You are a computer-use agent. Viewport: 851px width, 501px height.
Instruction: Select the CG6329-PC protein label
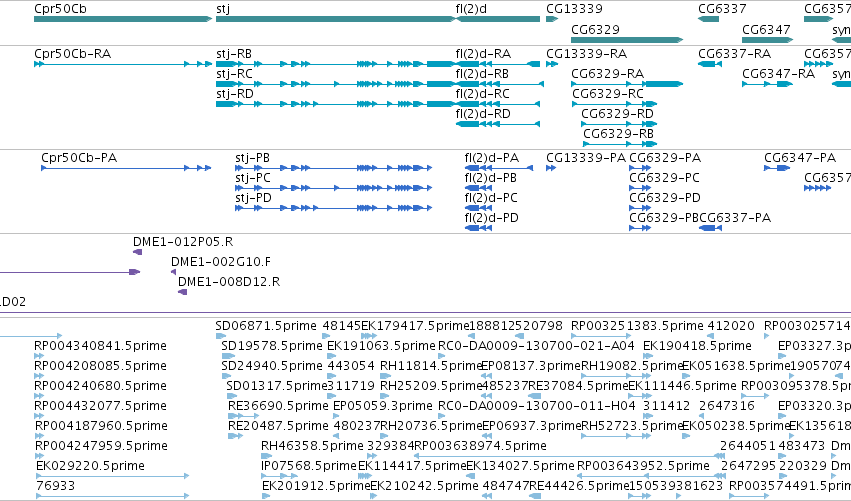tap(664, 178)
